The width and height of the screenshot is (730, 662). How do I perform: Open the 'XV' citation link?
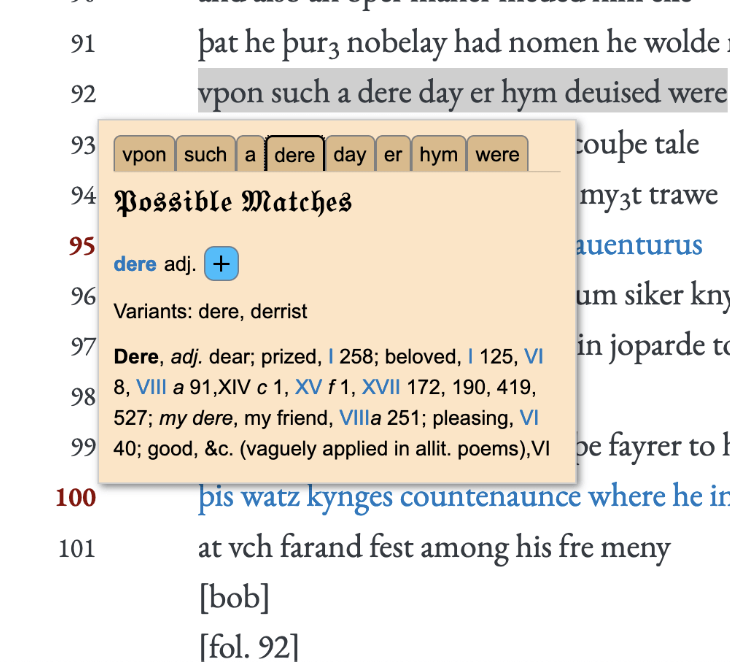[x=308, y=386]
